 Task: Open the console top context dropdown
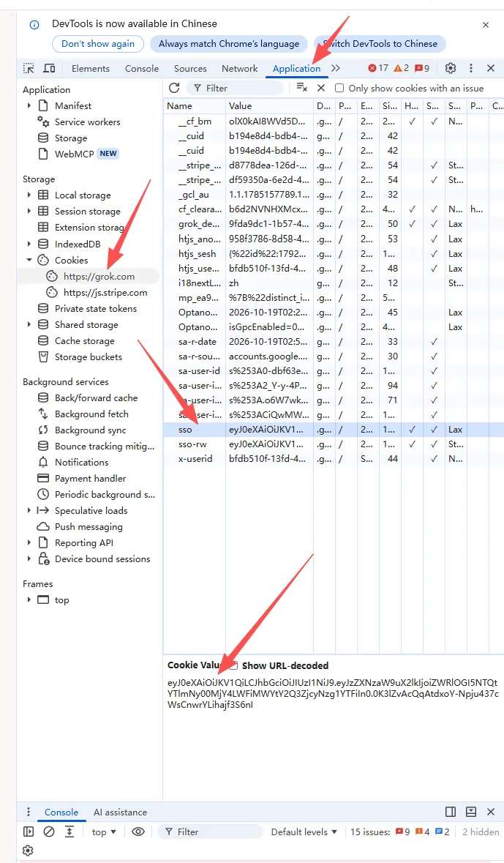pyautogui.click(x=104, y=832)
